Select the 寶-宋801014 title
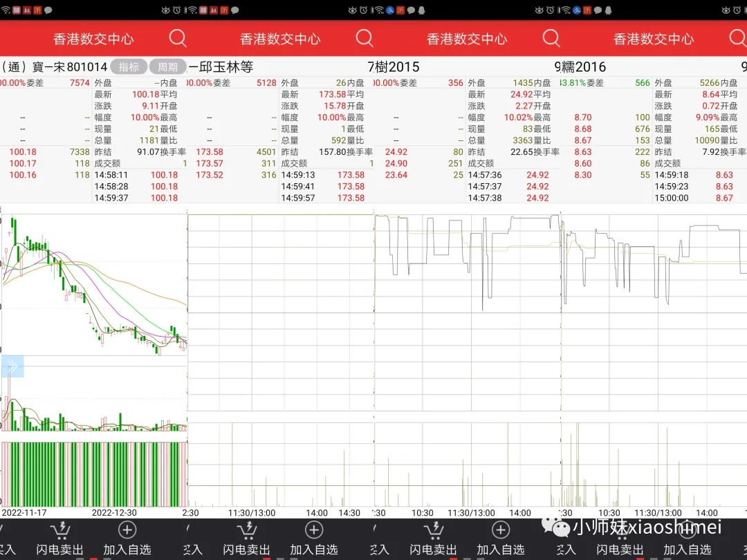The height and width of the screenshot is (560, 747). [x=69, y=67]
